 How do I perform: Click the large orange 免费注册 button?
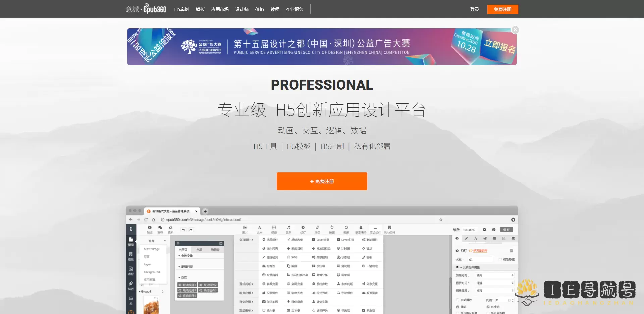pos(322,181)
